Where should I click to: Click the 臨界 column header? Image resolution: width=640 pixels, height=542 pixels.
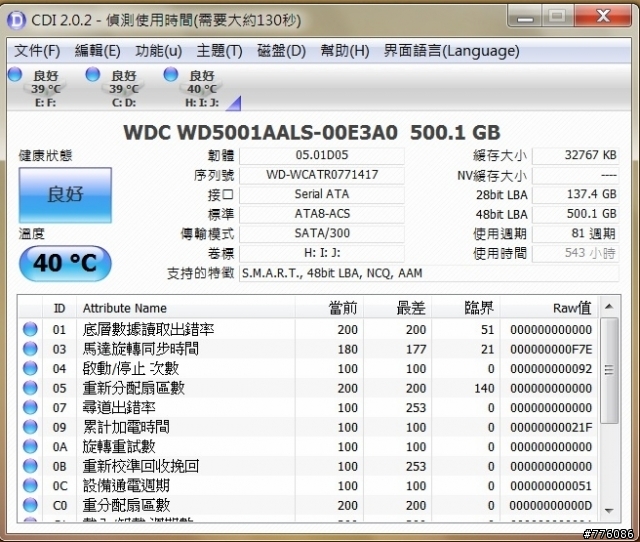click(x=466, y=308)
